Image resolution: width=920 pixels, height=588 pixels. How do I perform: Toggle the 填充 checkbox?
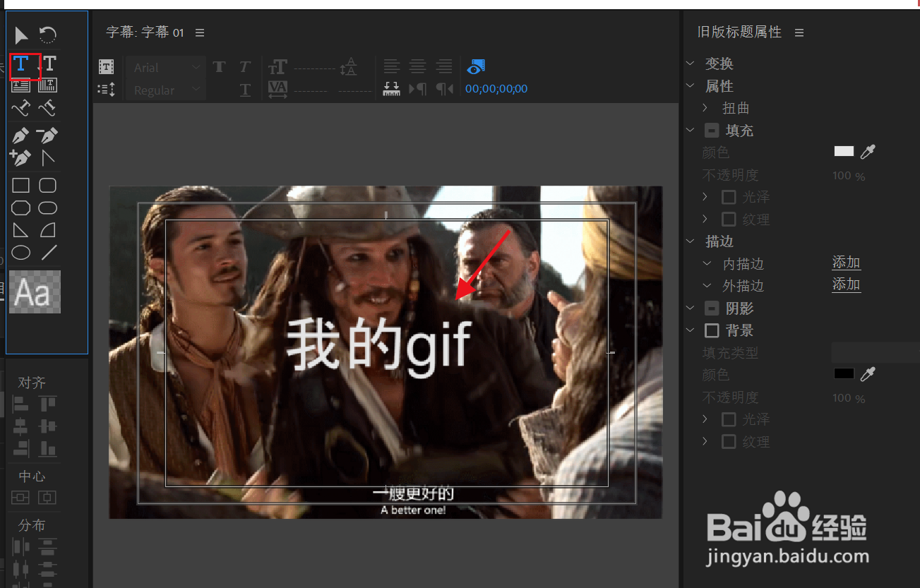pyautogui.click(x=712, y=131)
